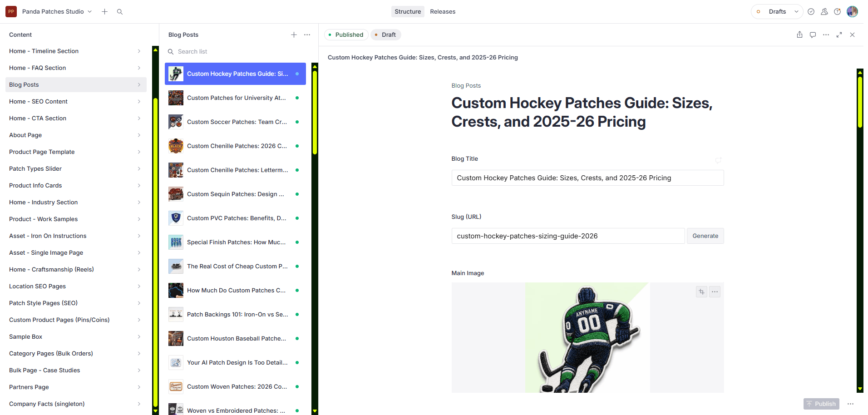The height and width of the screenshot is (415, 868).
Task: Open the tasks checkmark icon in the top bar
Action: (811, 11)
